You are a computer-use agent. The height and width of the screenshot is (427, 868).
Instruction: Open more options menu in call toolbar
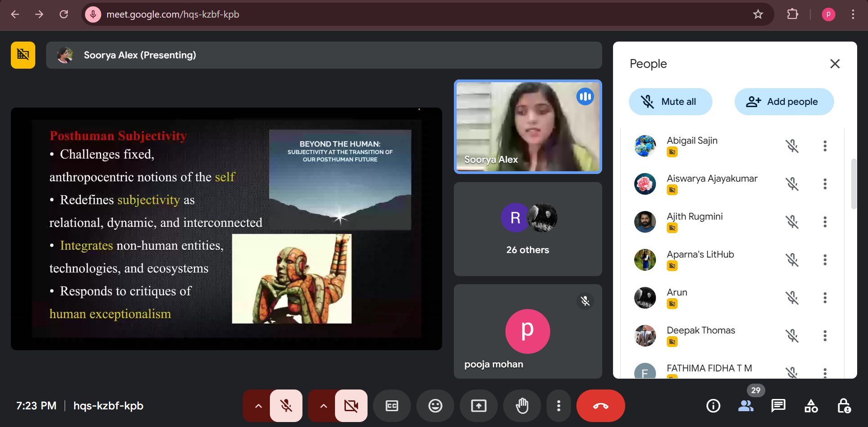click(x=559, y=406)
